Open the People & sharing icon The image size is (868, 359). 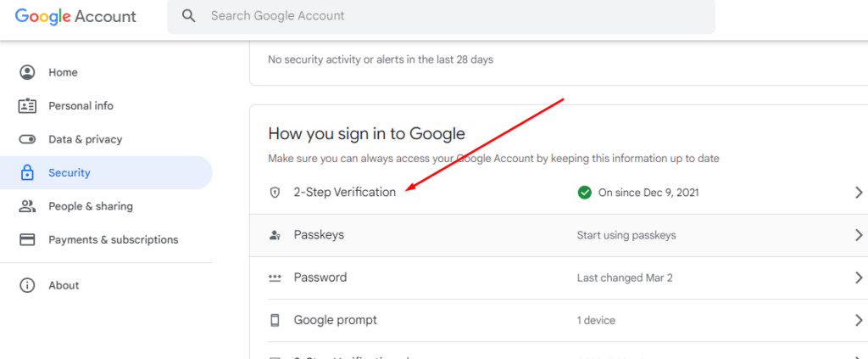[27, 206]
